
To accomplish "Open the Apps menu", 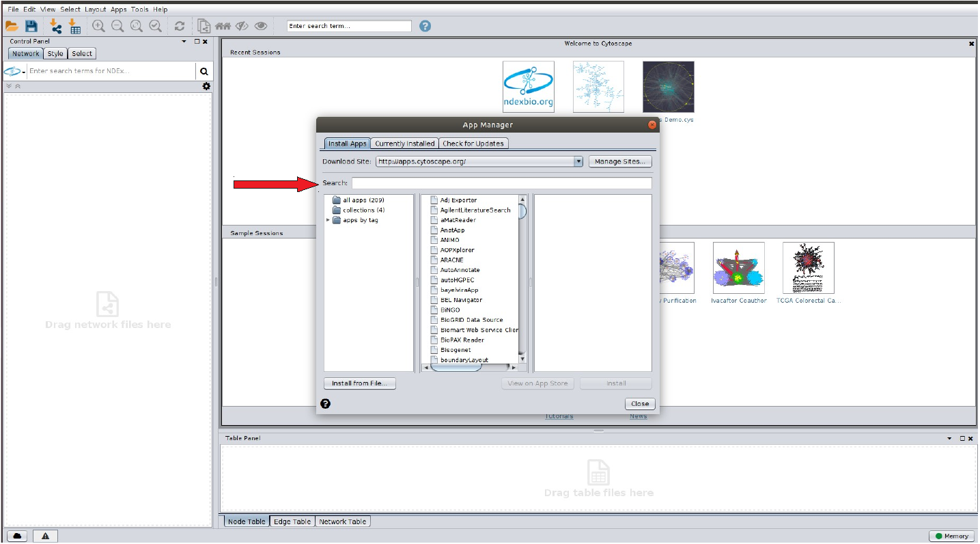I will (x=119, y=10).
